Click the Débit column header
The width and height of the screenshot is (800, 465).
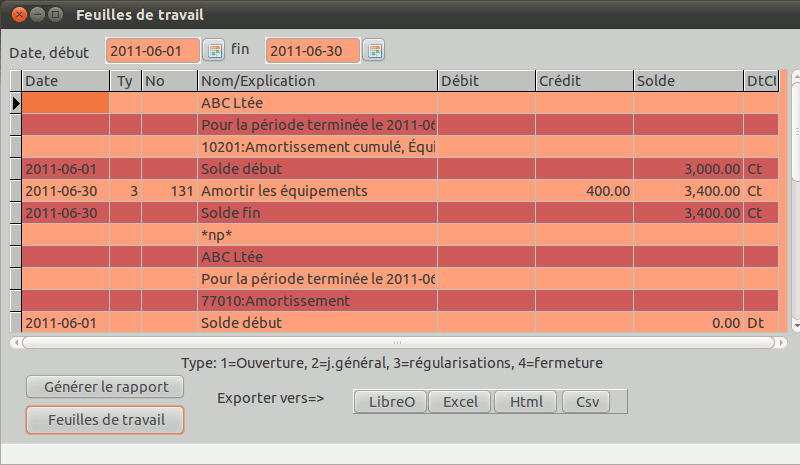[486, 81]
